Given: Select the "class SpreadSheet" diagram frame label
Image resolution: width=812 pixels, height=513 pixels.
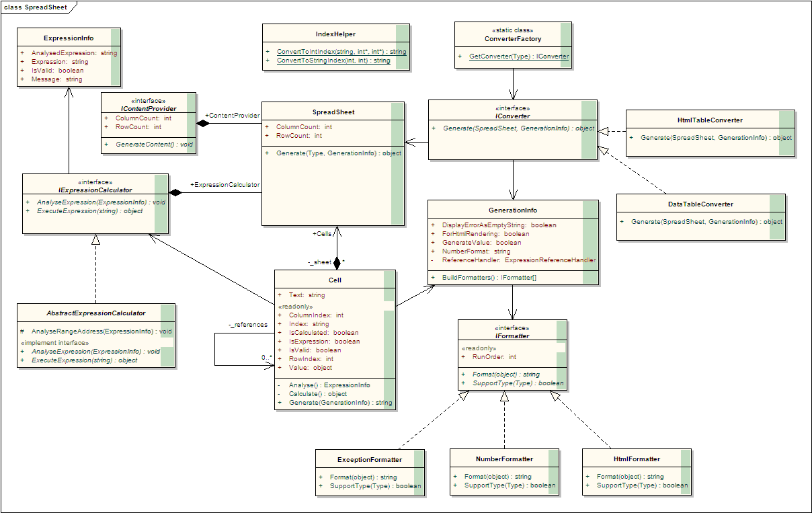Looking at the screenshot, I should (36, 6).
